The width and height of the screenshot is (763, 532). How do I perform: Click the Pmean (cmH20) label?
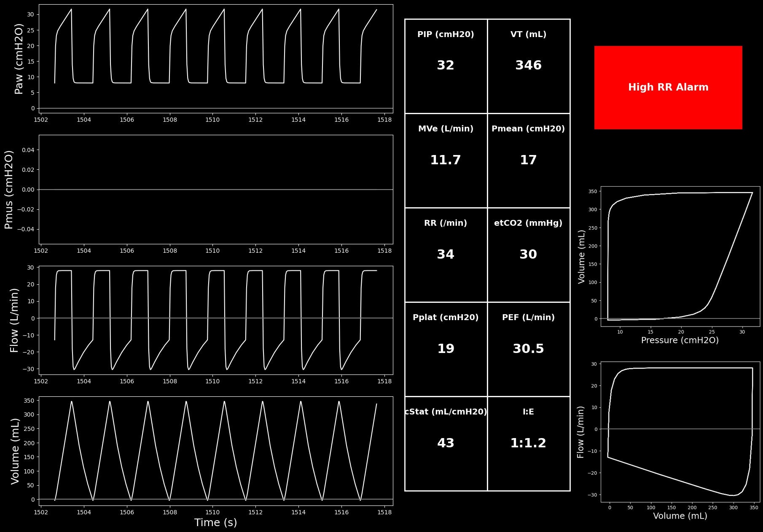tap(528, 129)
